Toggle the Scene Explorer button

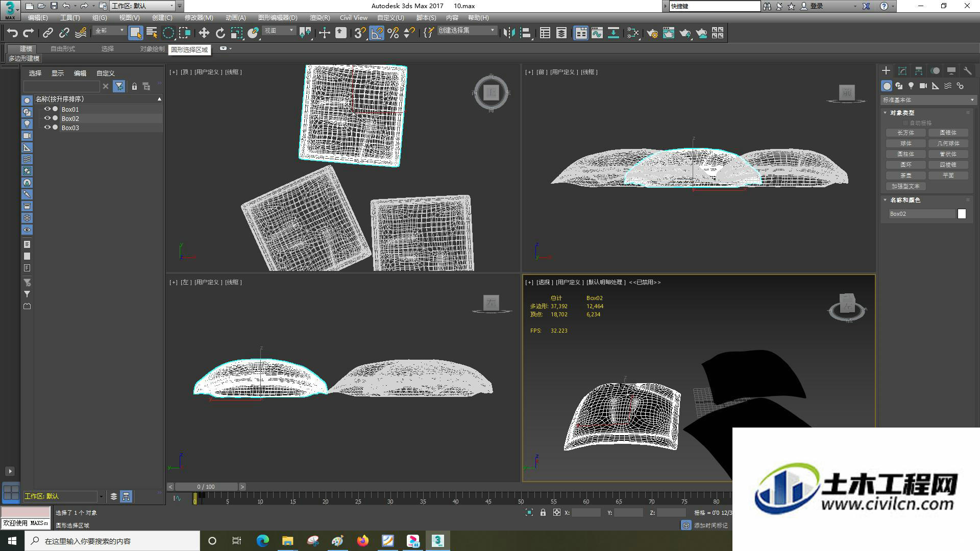545,33
